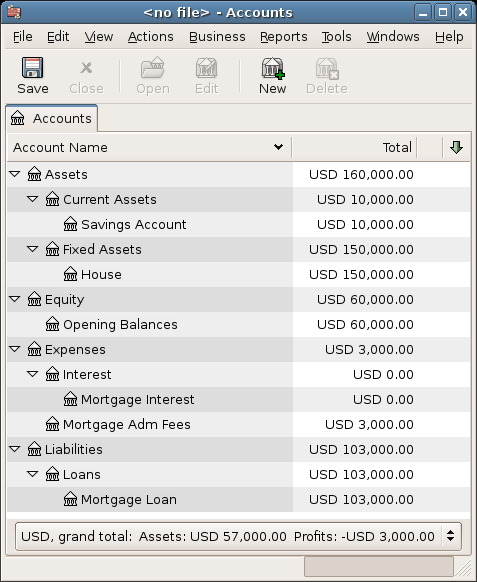Open the Windows menu
Viewport: 477px width, 582px height.
[393, 37]
